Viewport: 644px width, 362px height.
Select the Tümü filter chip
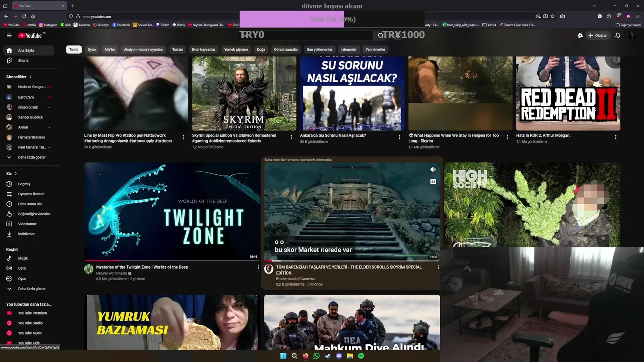[74, 49]
